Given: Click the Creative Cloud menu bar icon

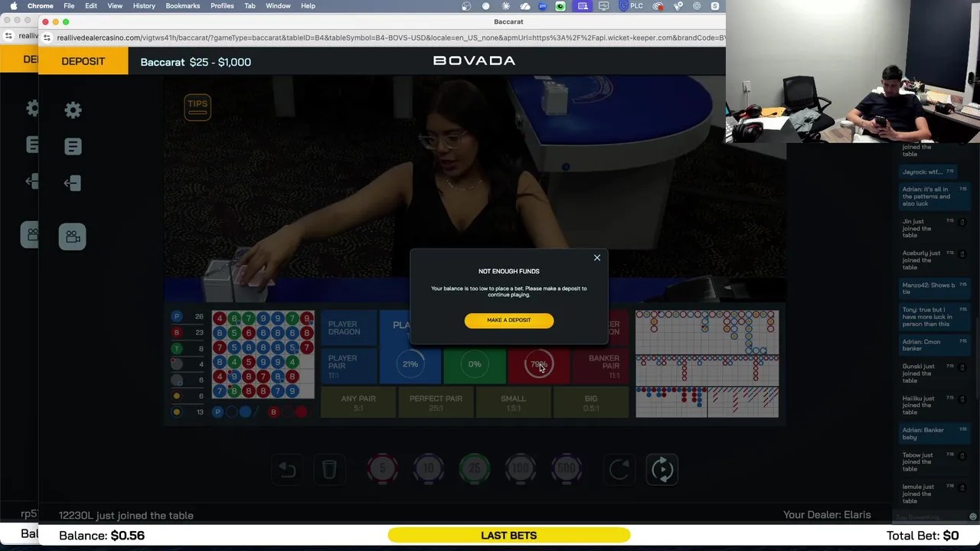Looking at the screenshot, I should tap(658, 6).
